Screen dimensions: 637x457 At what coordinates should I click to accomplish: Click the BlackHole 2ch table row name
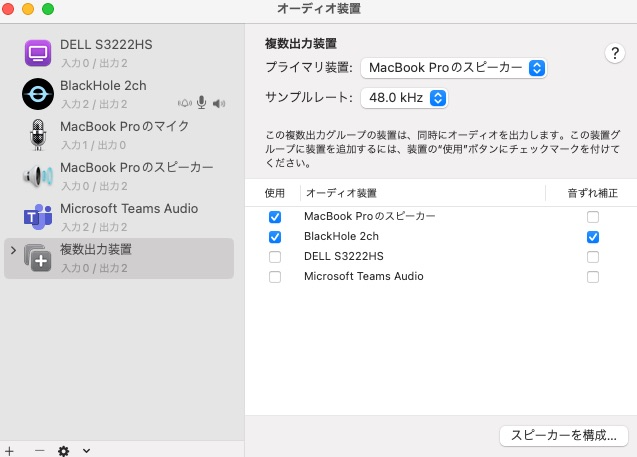(x=341, y=236)
